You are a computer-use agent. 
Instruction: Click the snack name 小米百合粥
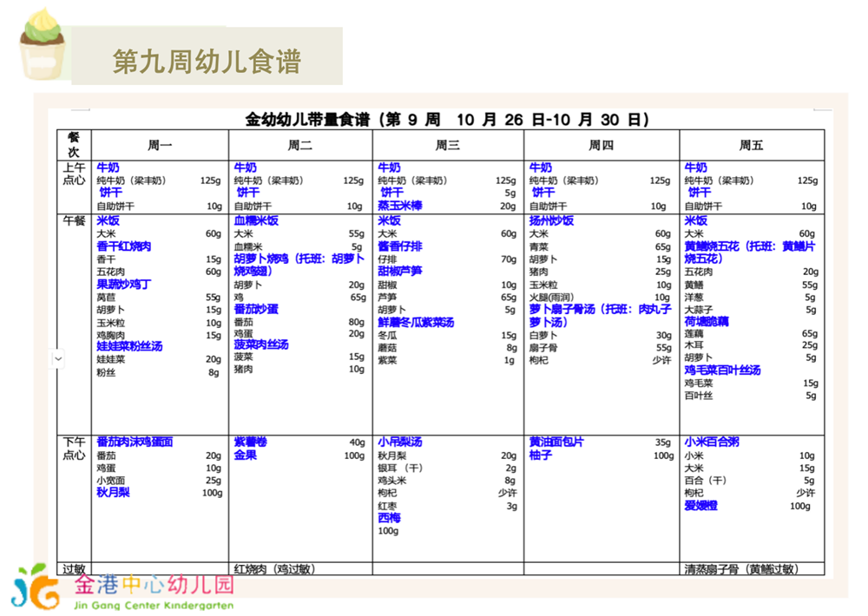point(712,442)
